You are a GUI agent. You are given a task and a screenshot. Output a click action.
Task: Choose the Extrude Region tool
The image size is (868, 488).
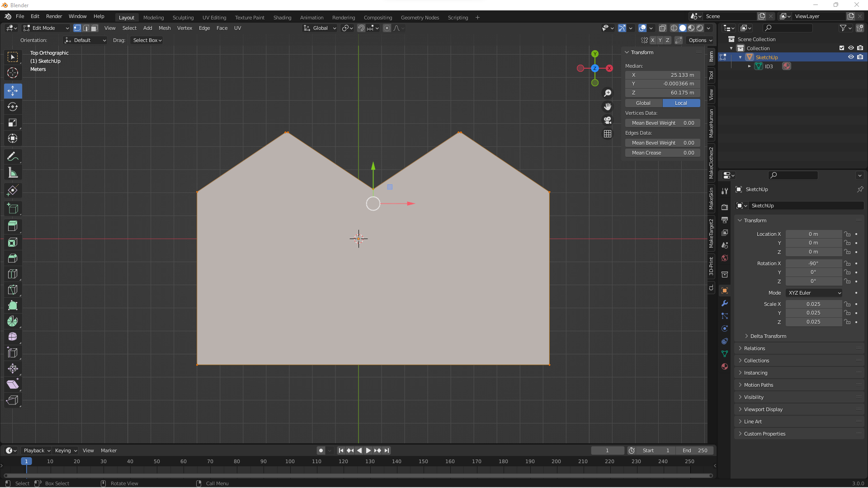click(13, 226)
